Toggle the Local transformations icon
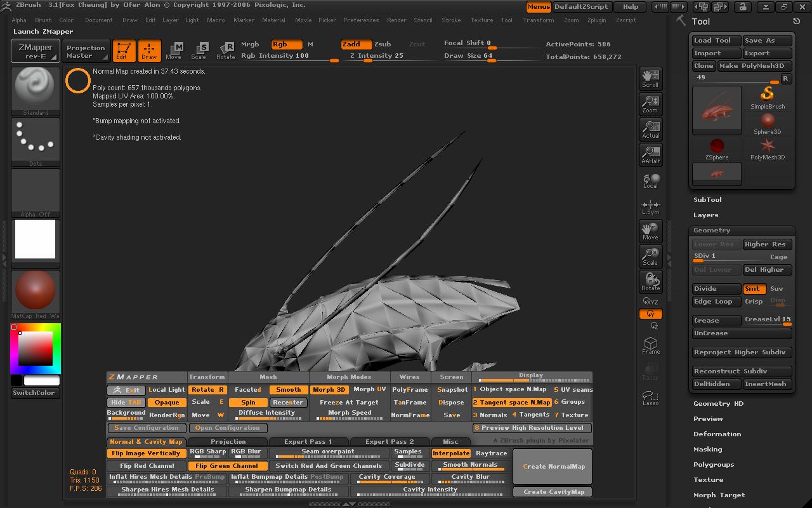This screenshot has height=508, width=812. (650, 181)
